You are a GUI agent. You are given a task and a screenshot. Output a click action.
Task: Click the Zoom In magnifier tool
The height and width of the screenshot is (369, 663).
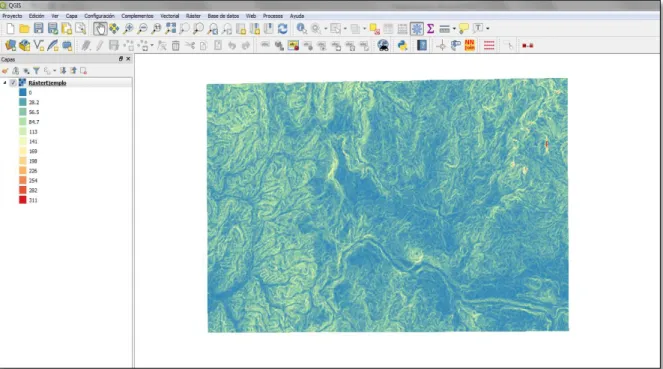coord(128,29)
